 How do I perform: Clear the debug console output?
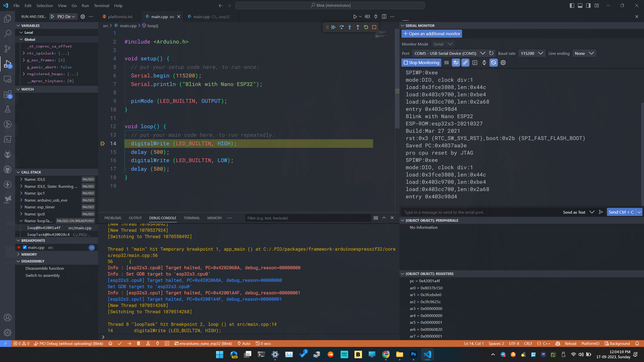tap(376, 218)
